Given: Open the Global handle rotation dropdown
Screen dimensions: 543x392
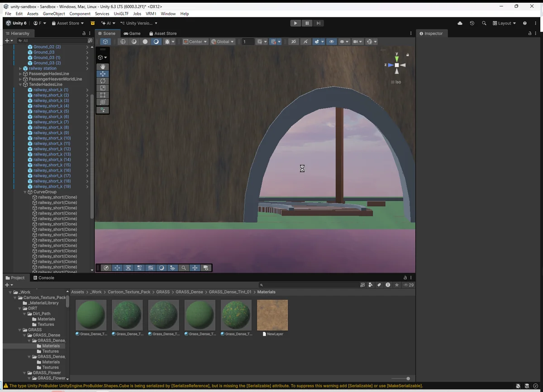Looking at the screenshot, I should 223,42.
